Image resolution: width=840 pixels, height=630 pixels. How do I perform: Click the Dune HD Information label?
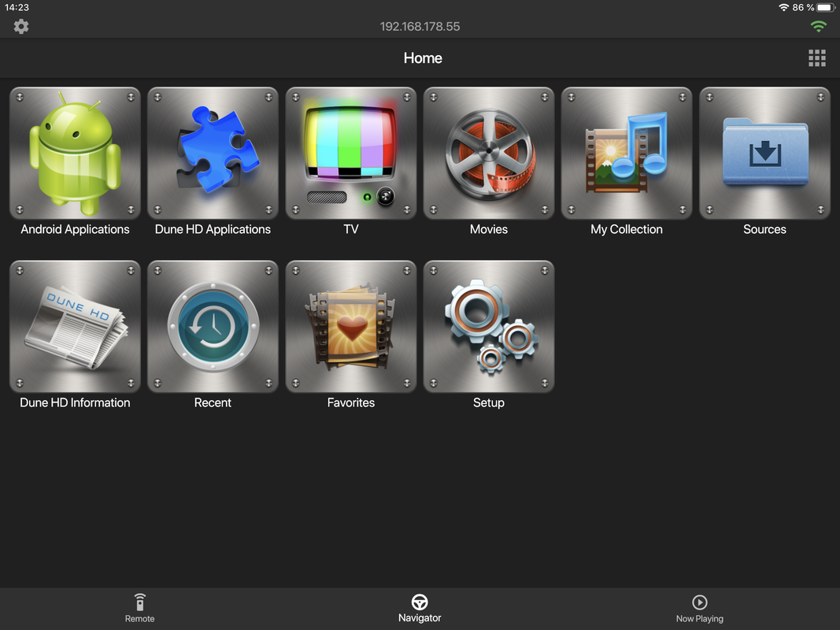75,402
